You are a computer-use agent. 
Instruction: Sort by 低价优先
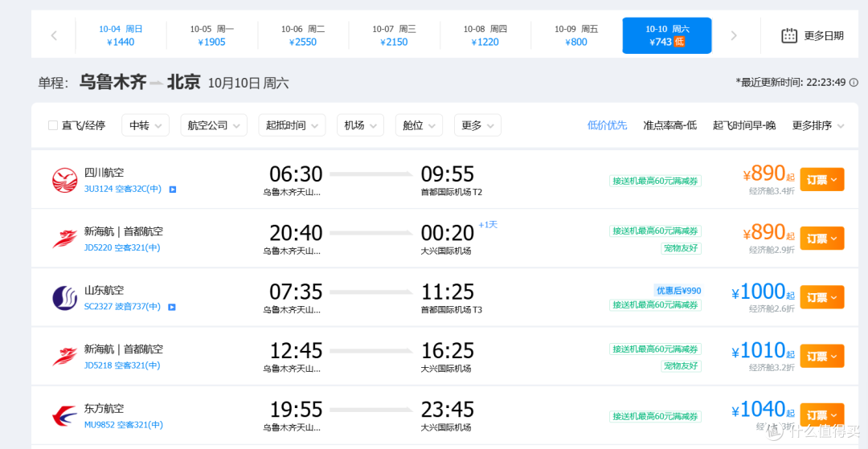tap(608, 125)
